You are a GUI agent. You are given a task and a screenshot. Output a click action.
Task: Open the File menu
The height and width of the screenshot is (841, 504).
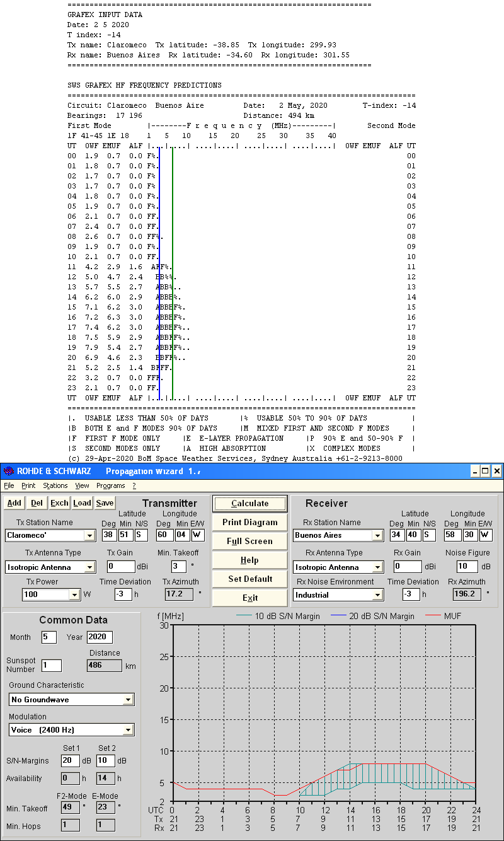tap(9, 486)
